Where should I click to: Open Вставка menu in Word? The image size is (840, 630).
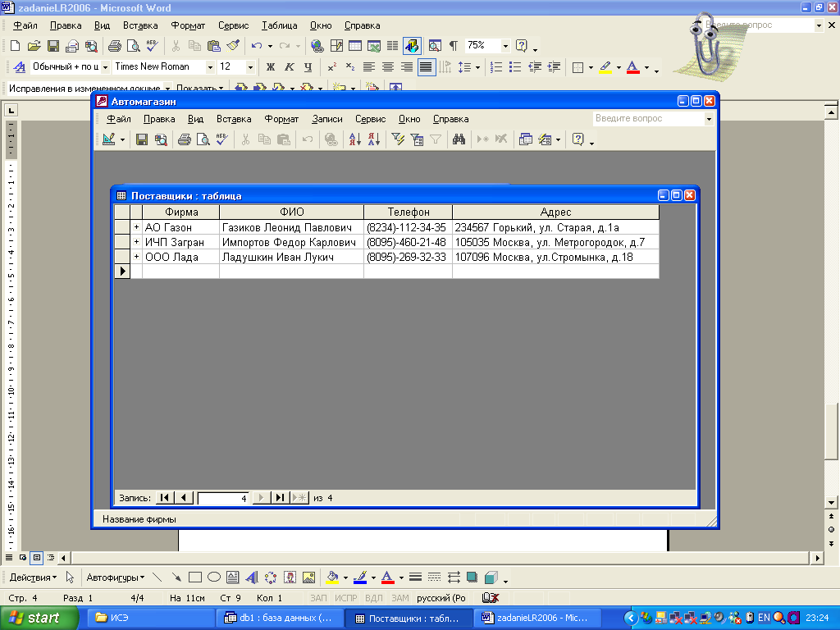pyautogui.click(x=139, y=25)
